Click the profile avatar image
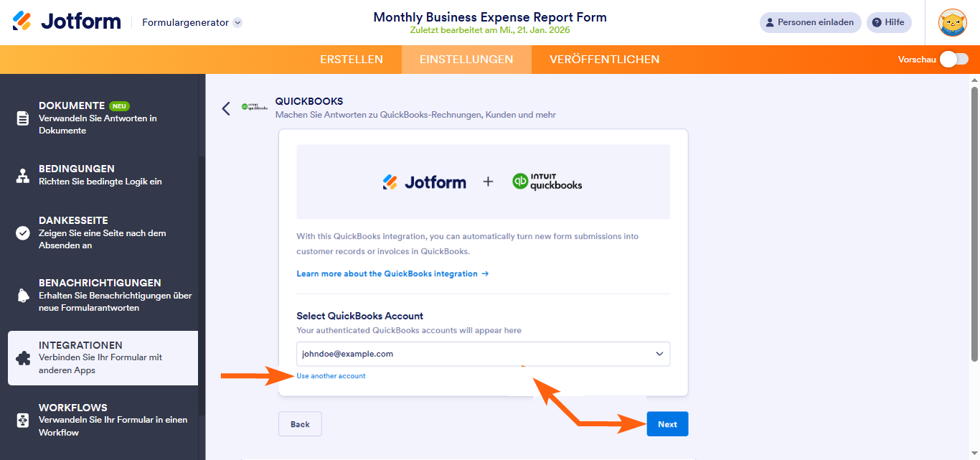Image resolution: width=980 pixels, height=460 pixels. click(x=953, y=22)
